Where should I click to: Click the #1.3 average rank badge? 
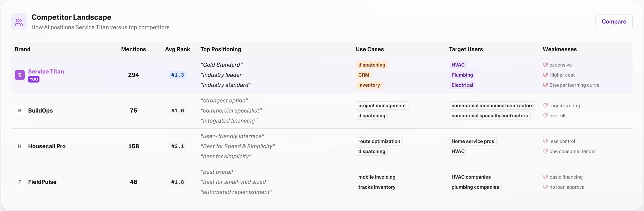[x=177, y=75]
